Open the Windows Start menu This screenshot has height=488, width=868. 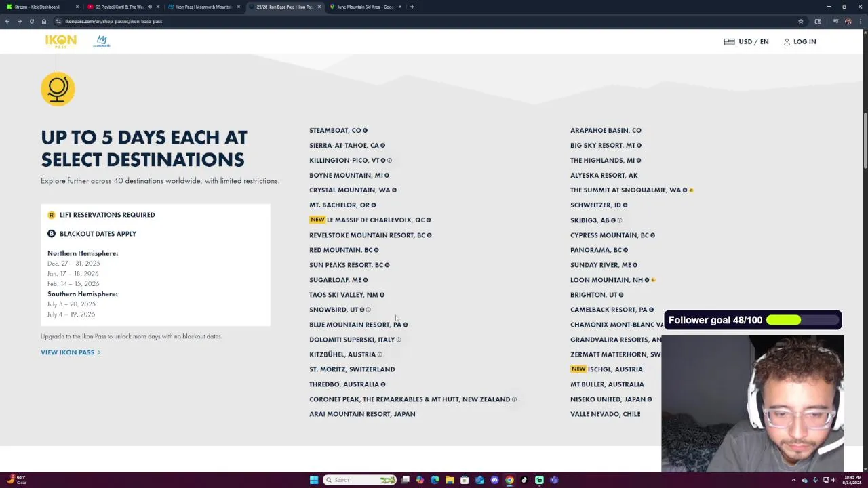[314, 480]
